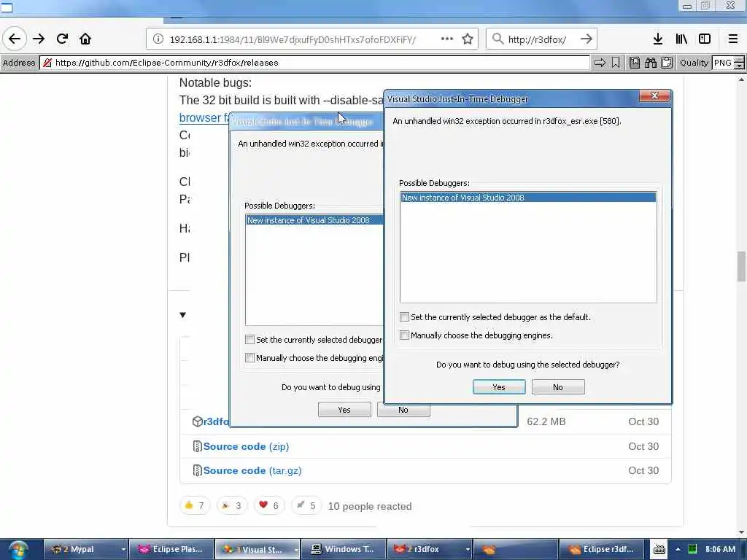The width and height of the screenshot is (747, 560).
Task: Click the save page icon in Address toolbar
Action: [x=635, y=63]
